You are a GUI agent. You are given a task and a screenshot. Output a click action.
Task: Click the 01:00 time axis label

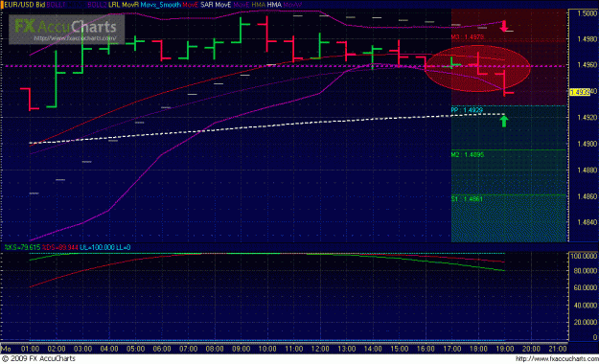[x=30, y=349]
